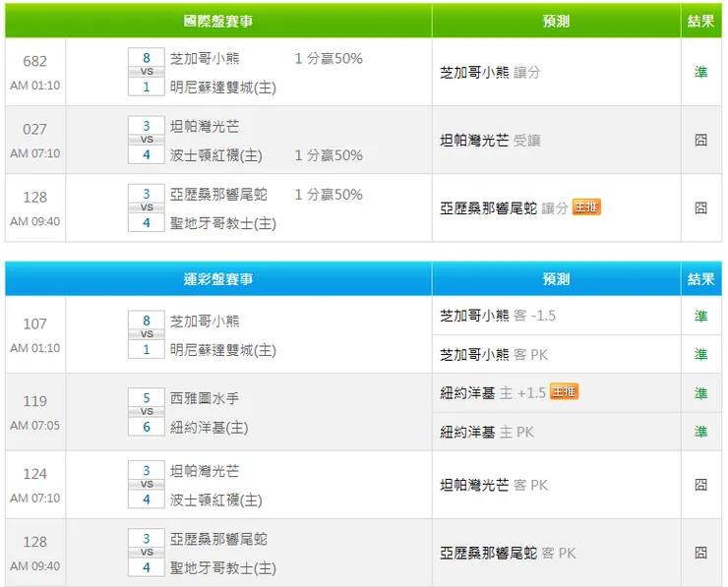Click result 囧 in game 027 row

point(701,140)
